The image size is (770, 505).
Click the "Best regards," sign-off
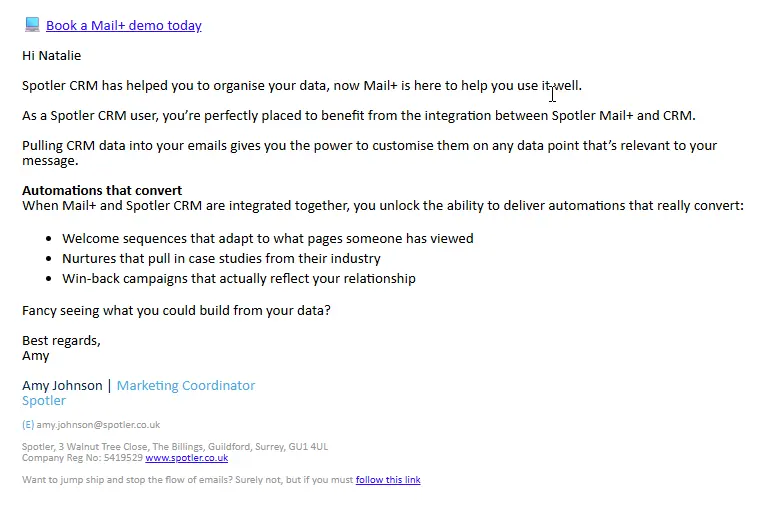pyautogui.click(x=61, y=341)
